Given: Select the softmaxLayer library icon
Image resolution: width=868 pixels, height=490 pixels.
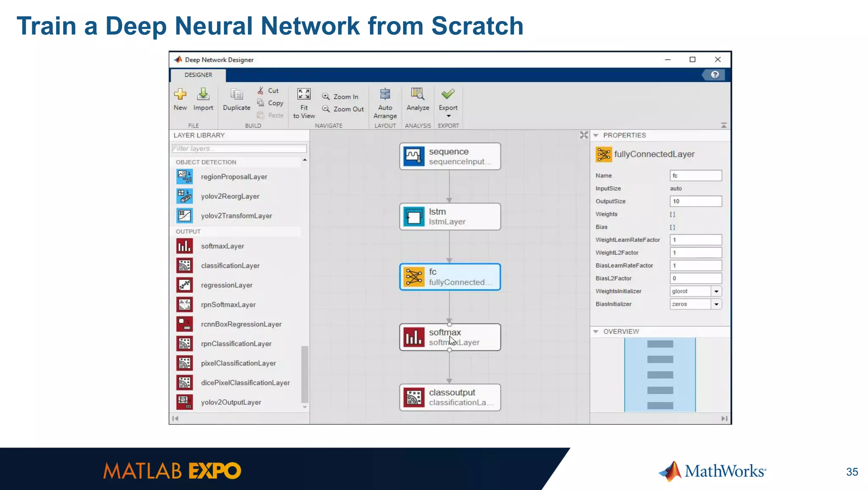Looking at the screenshot, I should click(x=184, y=246).
